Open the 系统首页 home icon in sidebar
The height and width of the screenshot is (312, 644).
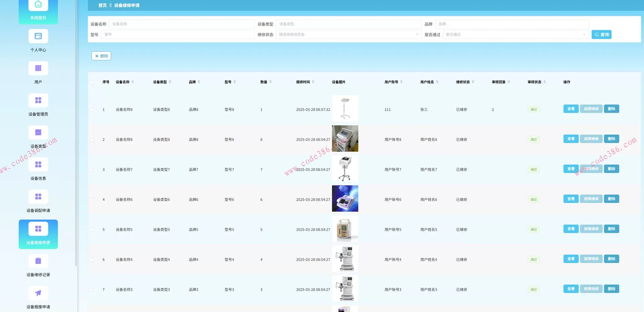[x=38, y=5]
